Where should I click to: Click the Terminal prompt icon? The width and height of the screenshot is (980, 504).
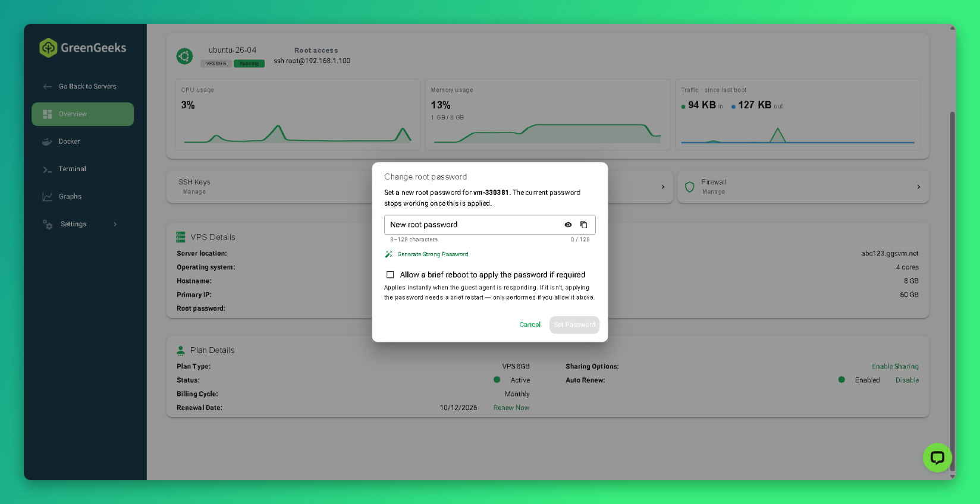[48, 169]
